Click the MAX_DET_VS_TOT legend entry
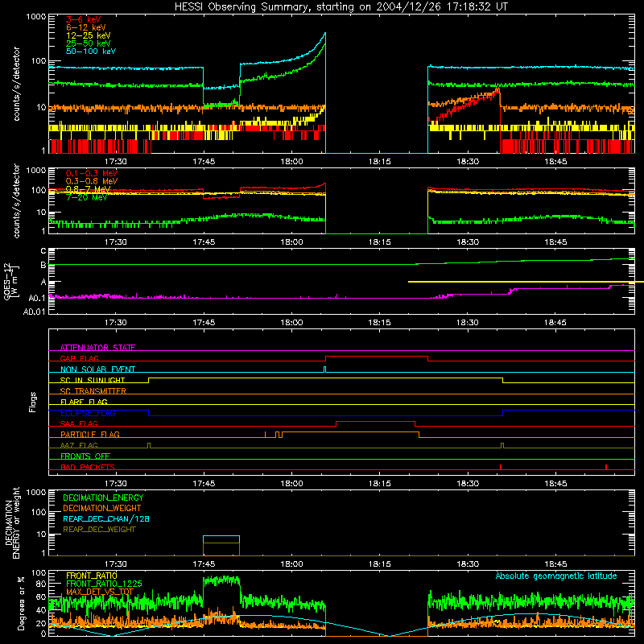Viewport: 644px width, 644px height. pyautogui.click(x=100, y=592)
